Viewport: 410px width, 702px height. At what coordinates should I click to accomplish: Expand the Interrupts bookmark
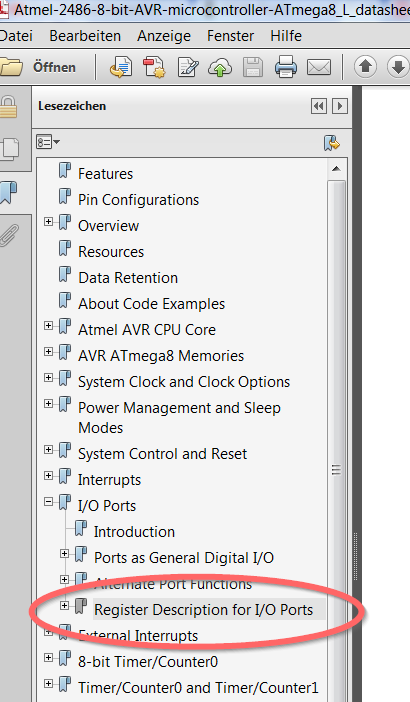(48, 475)
